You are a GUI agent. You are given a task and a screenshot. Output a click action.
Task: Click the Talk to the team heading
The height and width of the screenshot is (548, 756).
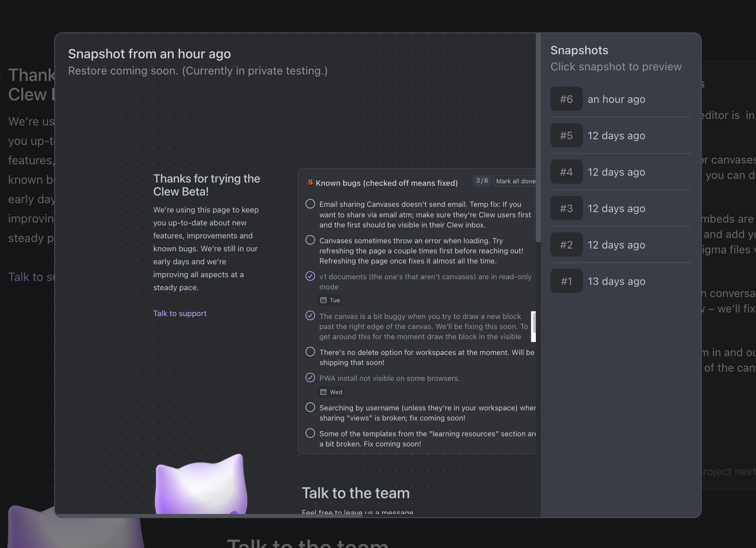[x=356, y=493]
